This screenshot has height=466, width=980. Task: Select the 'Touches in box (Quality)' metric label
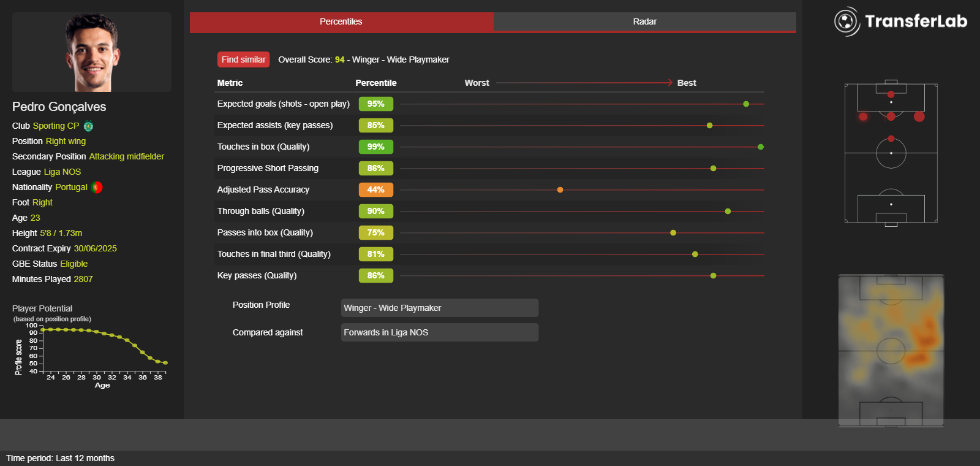(x=263, y=147)
